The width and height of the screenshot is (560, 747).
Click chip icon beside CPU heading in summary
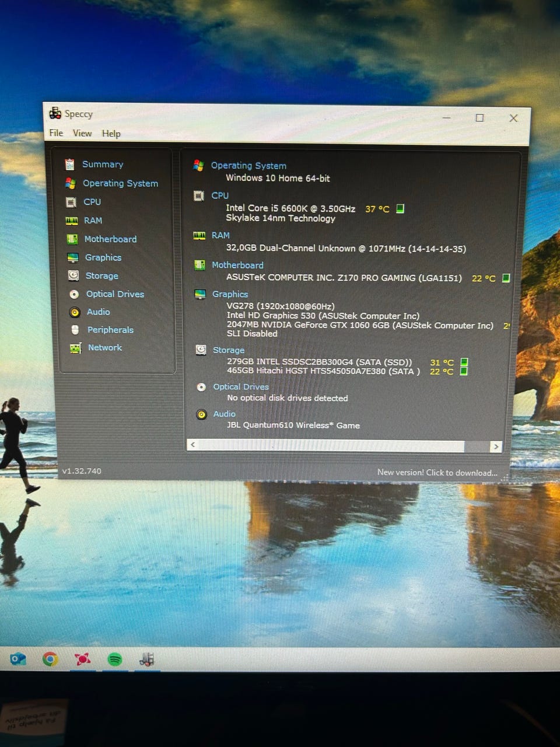click(199, 196)
